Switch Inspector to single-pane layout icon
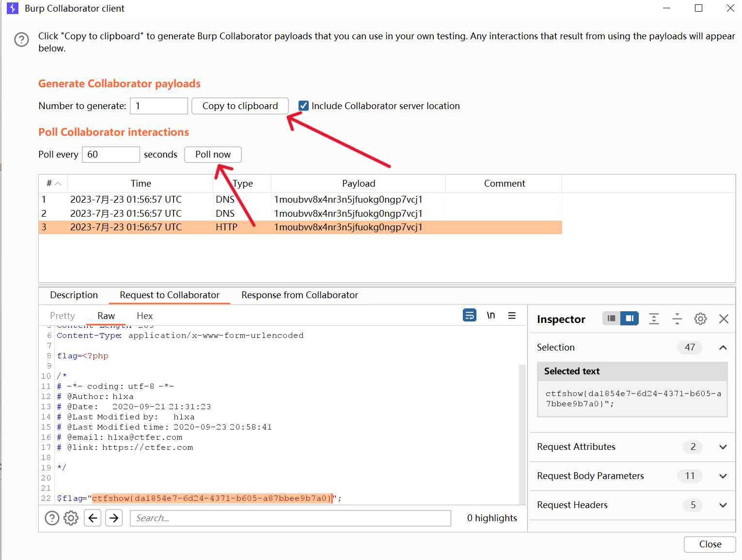 pyautogui.click(x=612, y=319)
